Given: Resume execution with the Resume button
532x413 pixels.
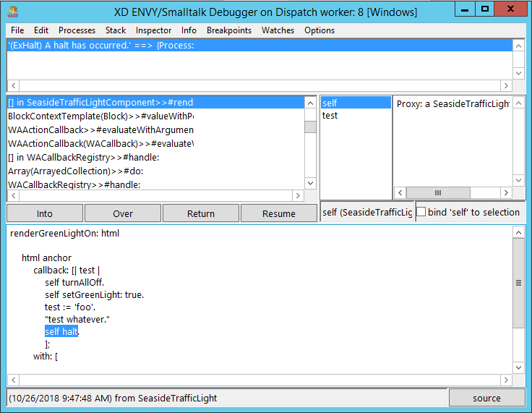Looking at the screenshot, I should coord(279,213).
